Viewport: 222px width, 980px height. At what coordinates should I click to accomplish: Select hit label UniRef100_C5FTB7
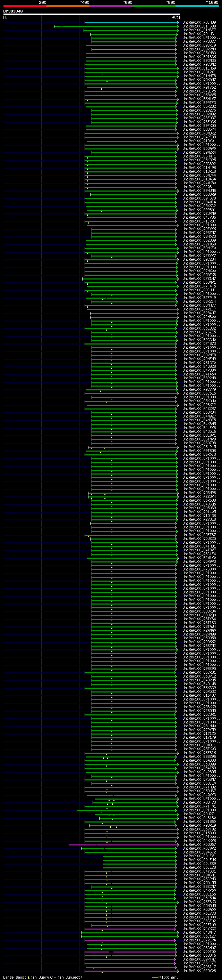pyautogui.click(x=199, y=535)
